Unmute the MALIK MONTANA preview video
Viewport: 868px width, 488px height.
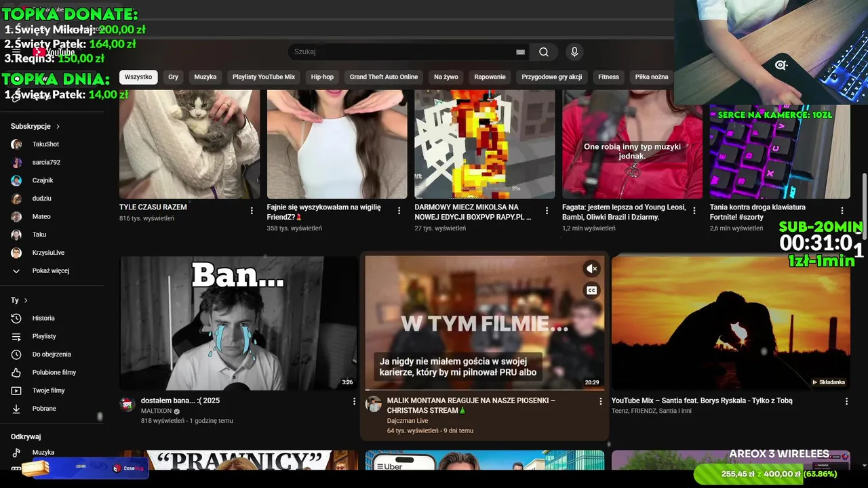pyautogui.click(x=592, y=268)
